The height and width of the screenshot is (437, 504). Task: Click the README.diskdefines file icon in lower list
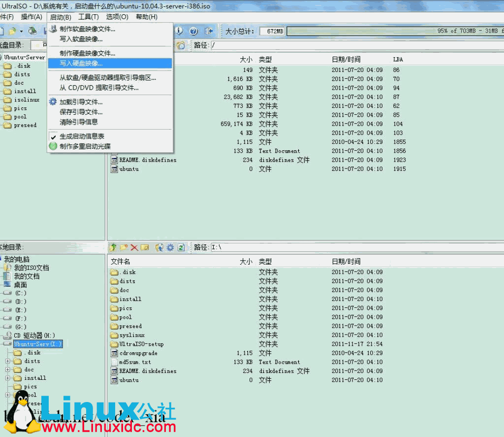114,370
